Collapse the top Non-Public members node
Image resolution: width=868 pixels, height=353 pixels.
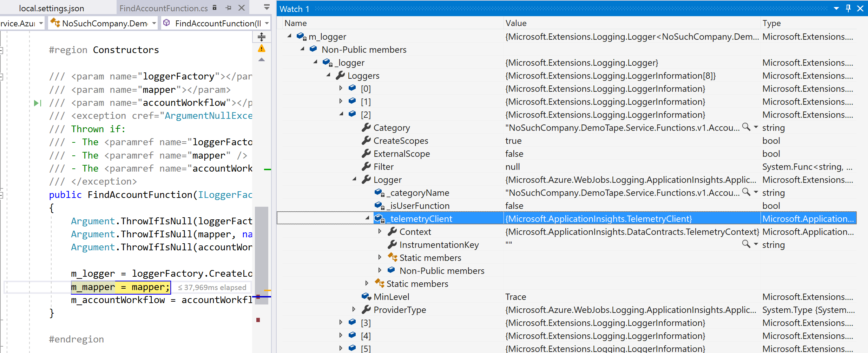point(302,49)
